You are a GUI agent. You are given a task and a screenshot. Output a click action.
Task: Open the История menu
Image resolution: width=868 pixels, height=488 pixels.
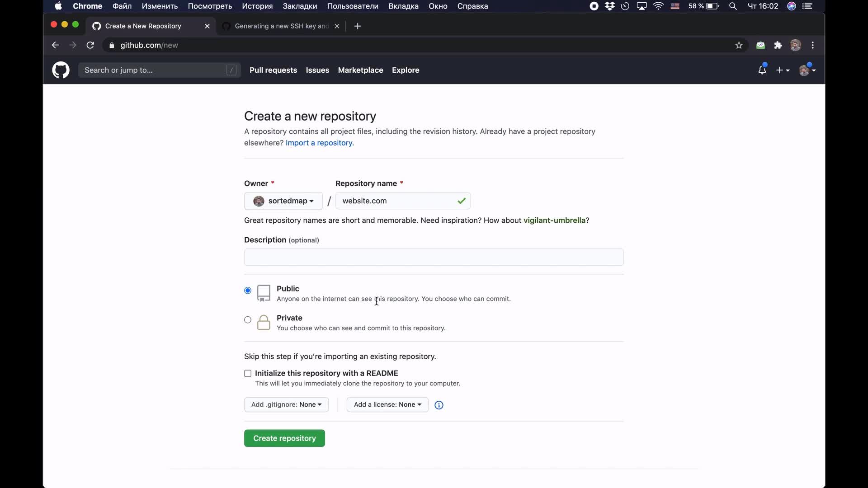pyautogui.click(x=257, y=6)
